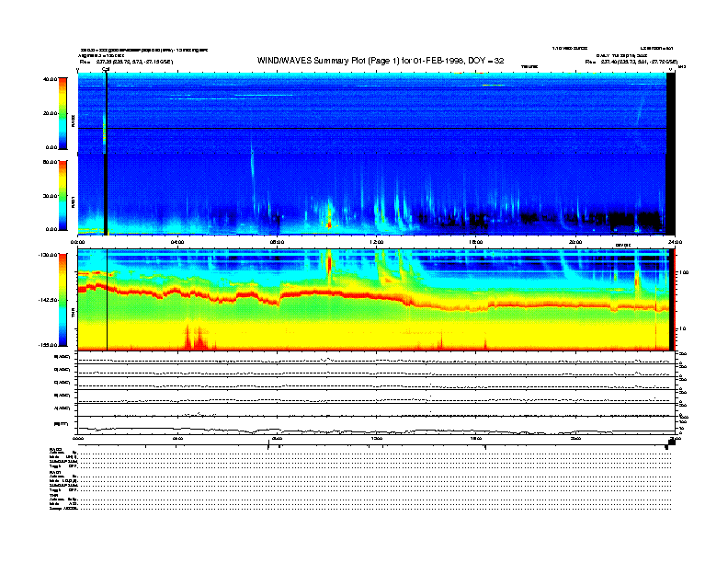Click the RAD1 heading in status rows
The image size is (728, 563).
(x=55, y=473)
